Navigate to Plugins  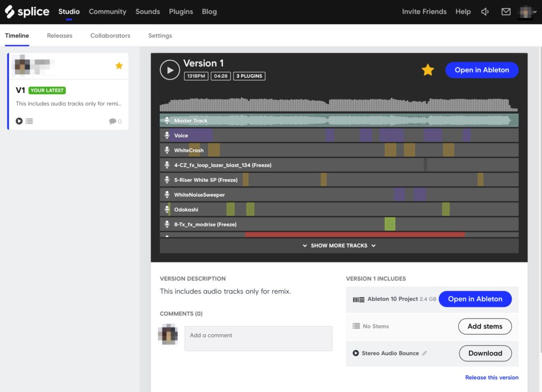pos(181,12)
